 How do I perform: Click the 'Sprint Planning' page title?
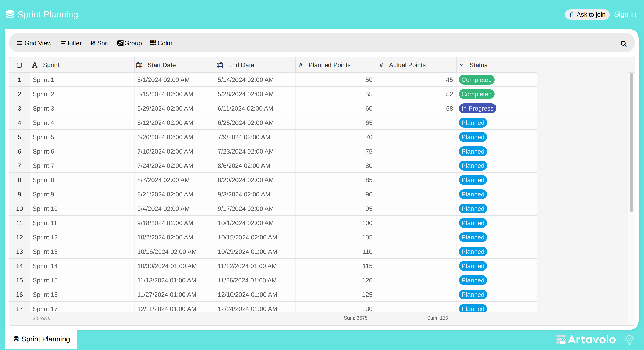coord(48,14)
